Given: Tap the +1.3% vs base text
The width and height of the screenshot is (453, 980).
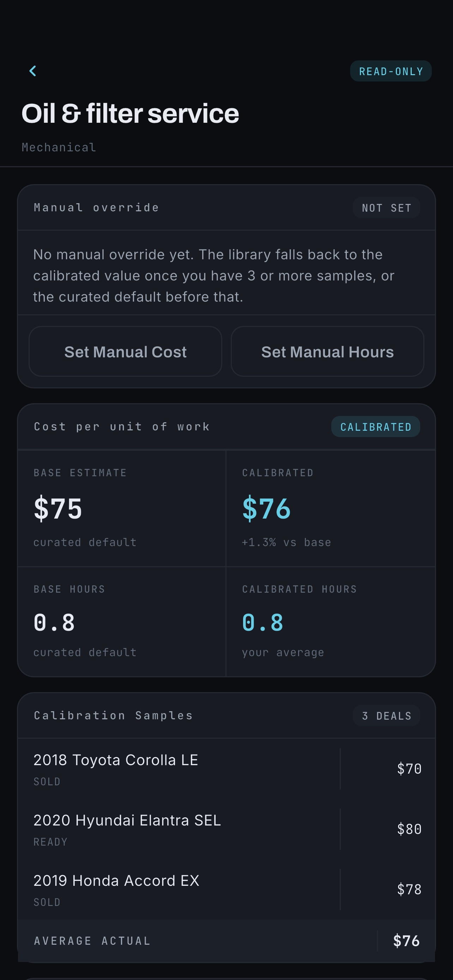Looking at the screenshot, I should tap(286, 542).
